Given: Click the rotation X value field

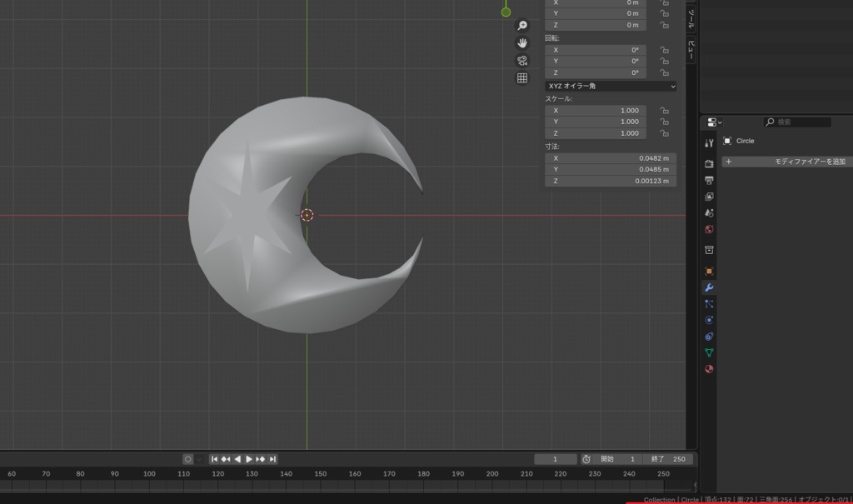Looking at the screenshot, I should point(596,50).
